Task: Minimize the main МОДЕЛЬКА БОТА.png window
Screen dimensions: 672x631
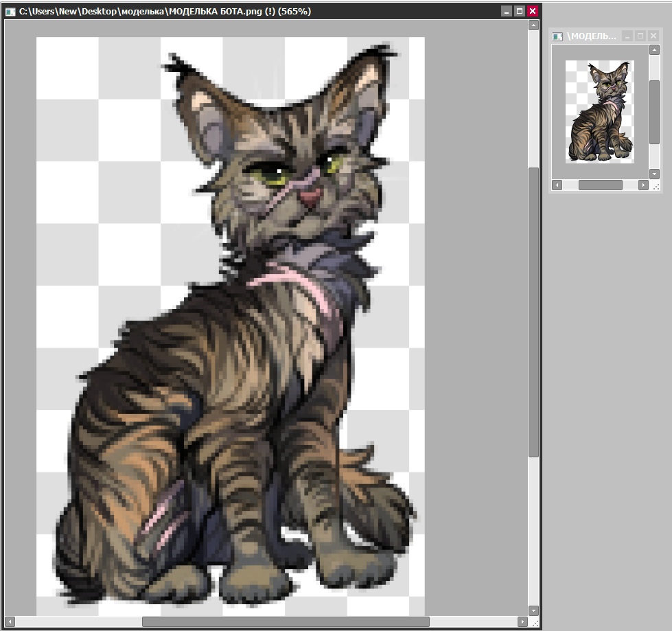Action: [507, 11]
